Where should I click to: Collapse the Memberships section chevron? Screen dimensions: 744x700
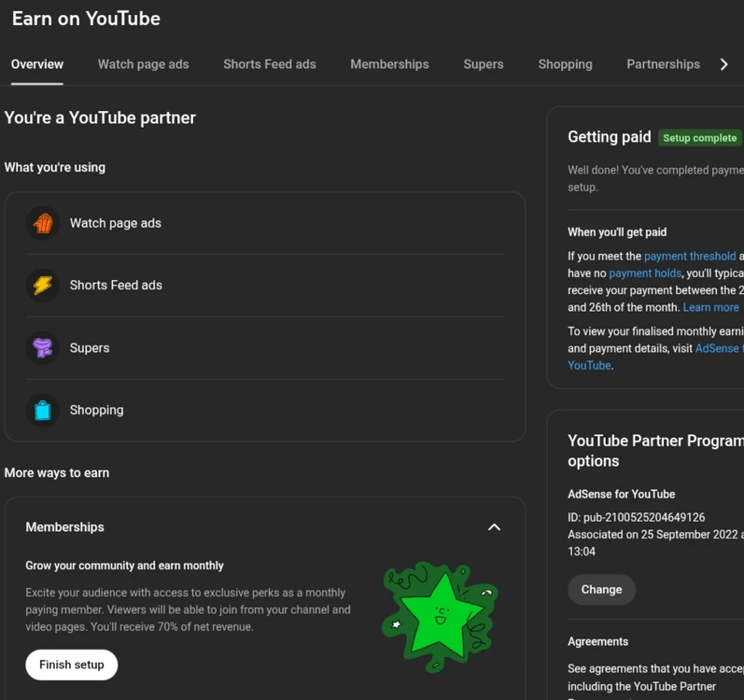coord(494,527)
